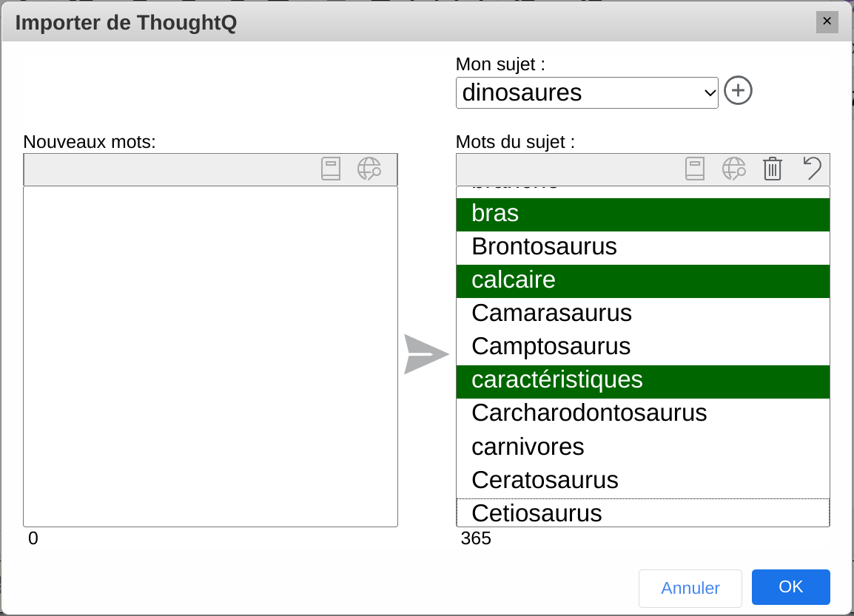Select the word carnivores
Viewport: 854px width, 616px height.
tap(642, 448)
